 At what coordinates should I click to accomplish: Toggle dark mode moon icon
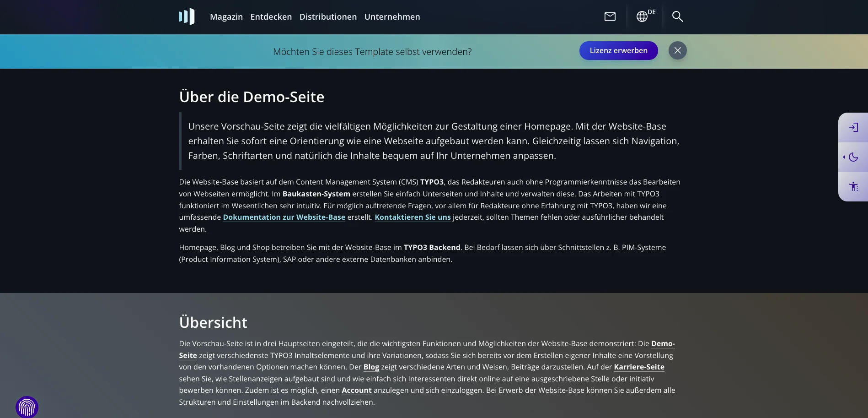coord(853,157)
